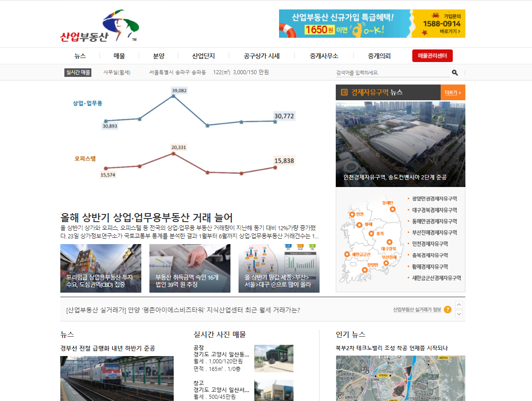Select 새만금군산 marker on the map
The width and height of the screenshot is (532, 401).
point(347,254)
